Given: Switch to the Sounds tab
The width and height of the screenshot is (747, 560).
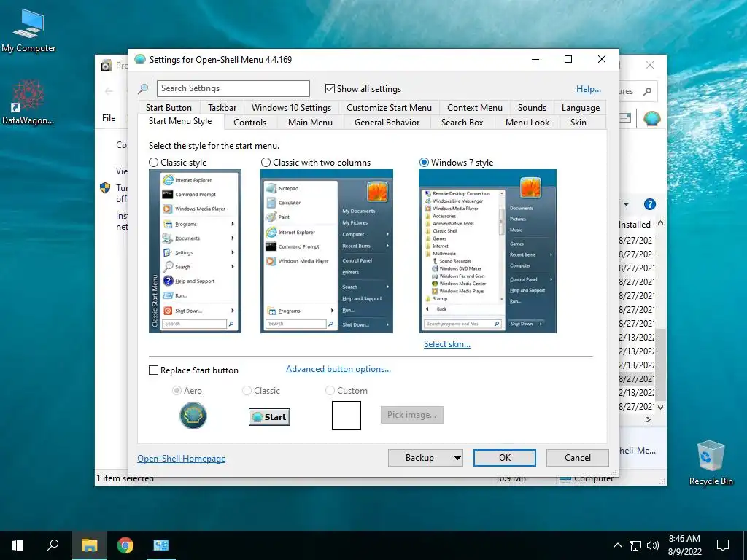Looking at the screenshot, I should coord(532,108).
